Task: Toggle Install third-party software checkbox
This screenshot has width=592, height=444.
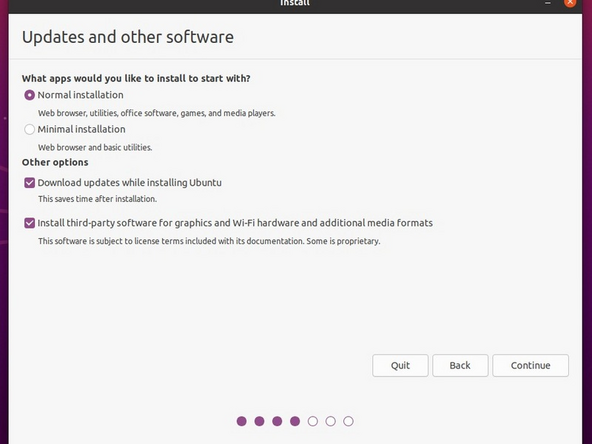Action: 29,223
